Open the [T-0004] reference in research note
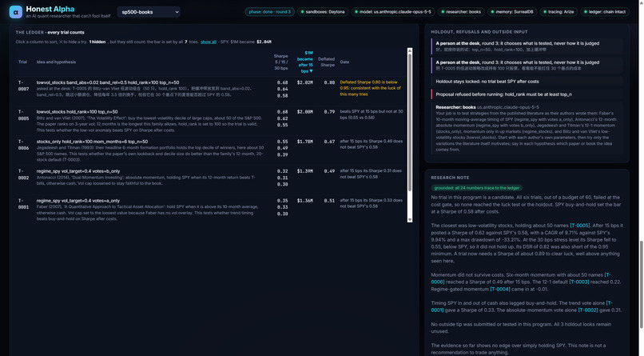 pos(500,289)
